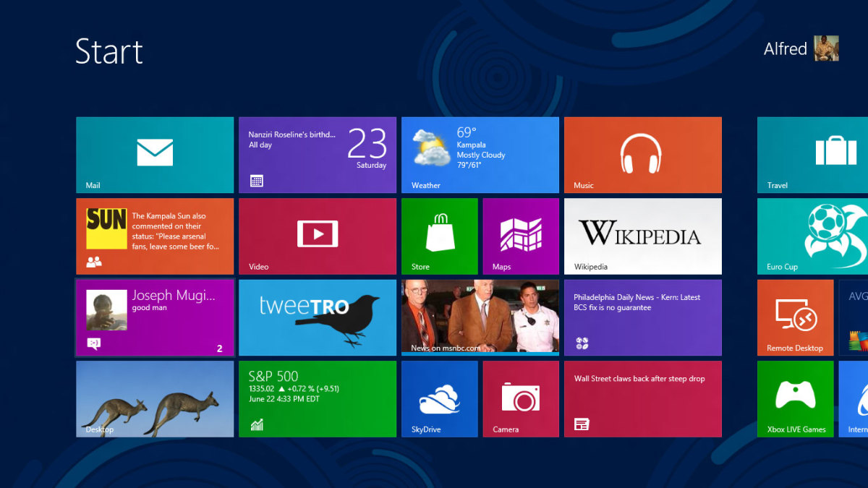Open the Weather tile showing Kampala
Screen dimensions: 868x488
click(480, 155)
